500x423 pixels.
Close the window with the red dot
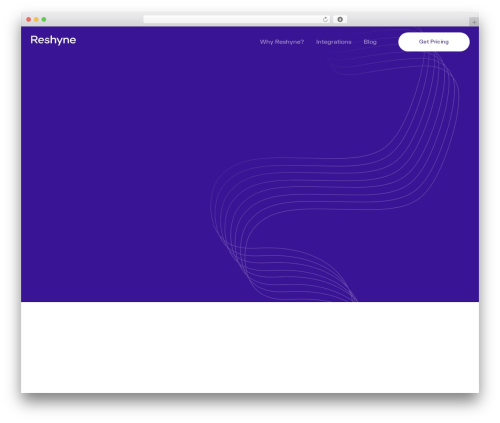point(29,19)
